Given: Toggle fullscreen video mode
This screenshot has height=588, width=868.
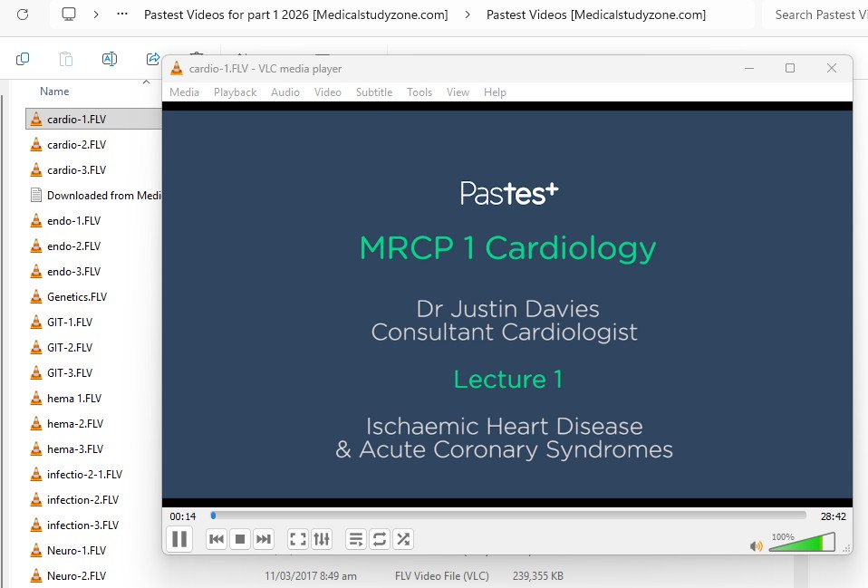Looking at the screenshot, I should (298, 539).
